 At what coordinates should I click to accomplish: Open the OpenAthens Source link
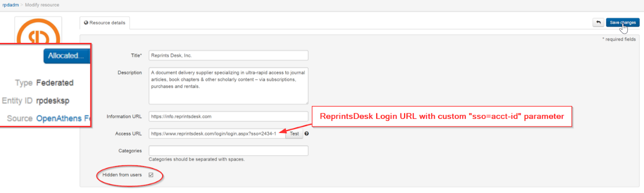click(x=64, y=118)
